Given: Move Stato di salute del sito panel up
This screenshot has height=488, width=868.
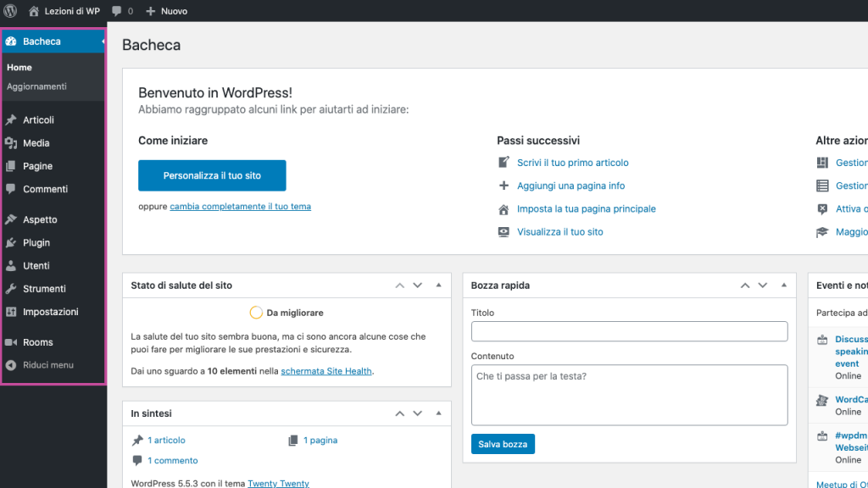Looking at the screenshot, I should 400,286.
